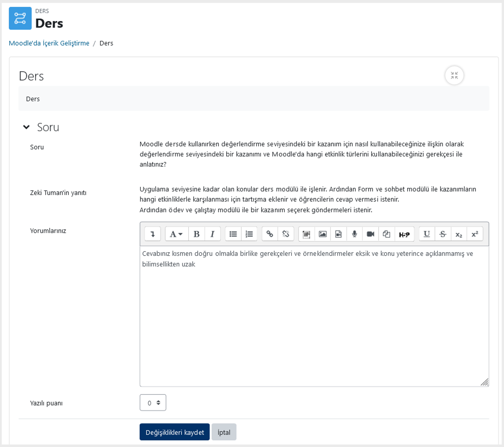Open the paragraph styles dropdown
This screenshot has width=504, height=447.
tap(177, 234)
